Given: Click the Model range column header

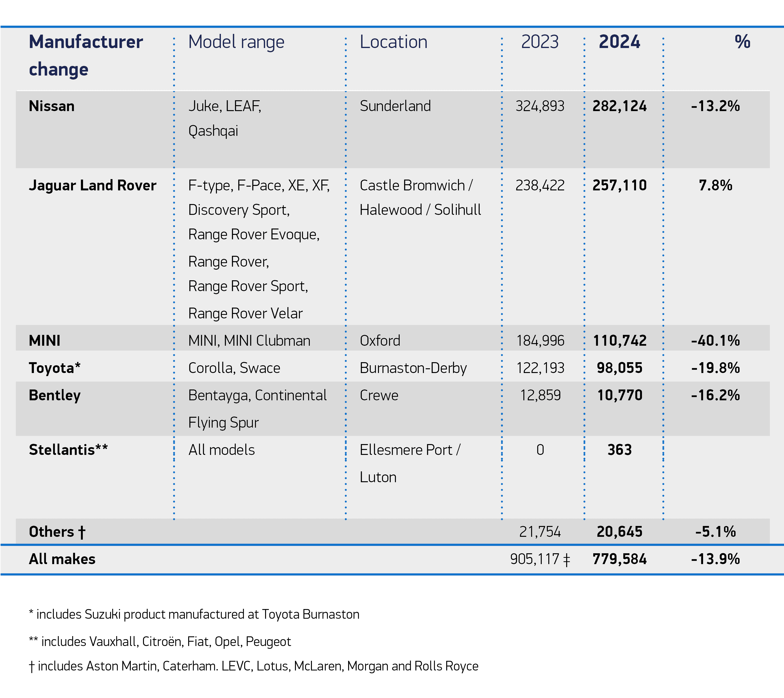Looking at the screenshot, I should point(236,42).
